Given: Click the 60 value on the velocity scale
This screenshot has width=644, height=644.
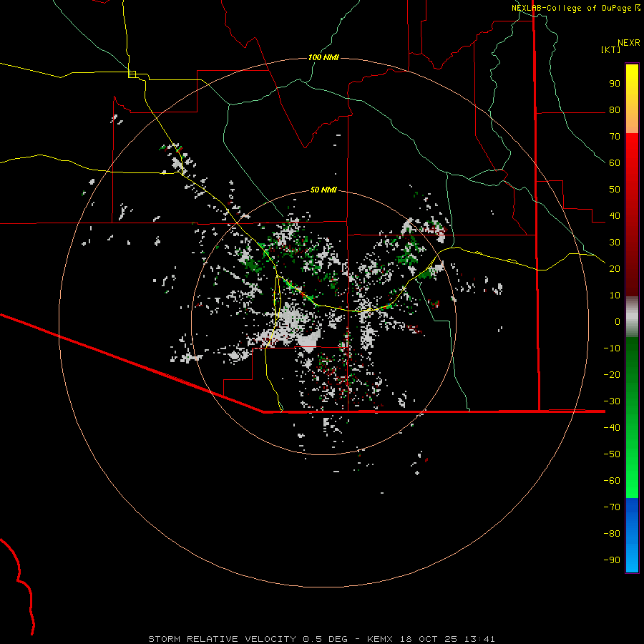Looking at the screenshot, I should [615, 163].
